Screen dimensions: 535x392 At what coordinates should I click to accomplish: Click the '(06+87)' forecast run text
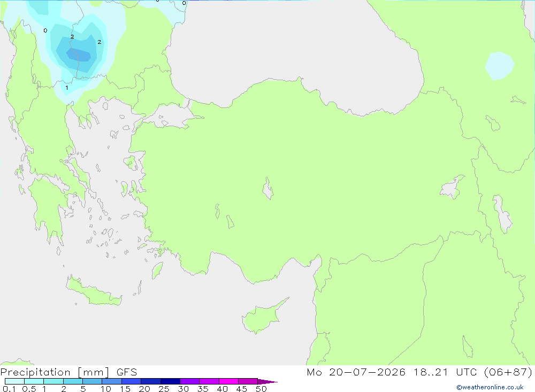tap(508, 372)
